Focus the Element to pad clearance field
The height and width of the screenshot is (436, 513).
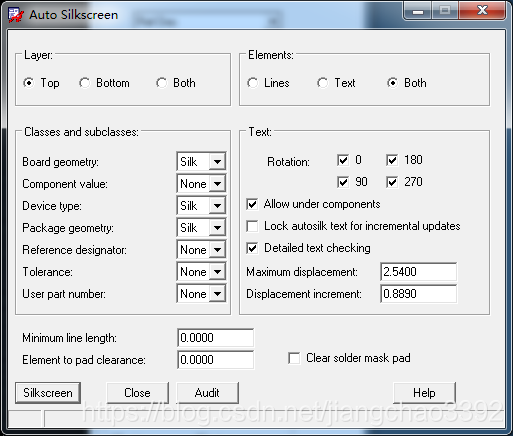click(x=215, y=360)
